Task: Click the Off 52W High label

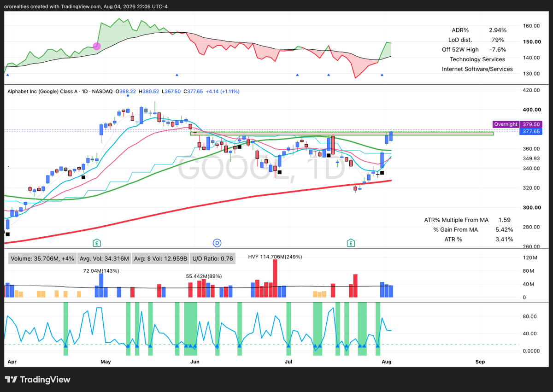Action: point(459,49)
